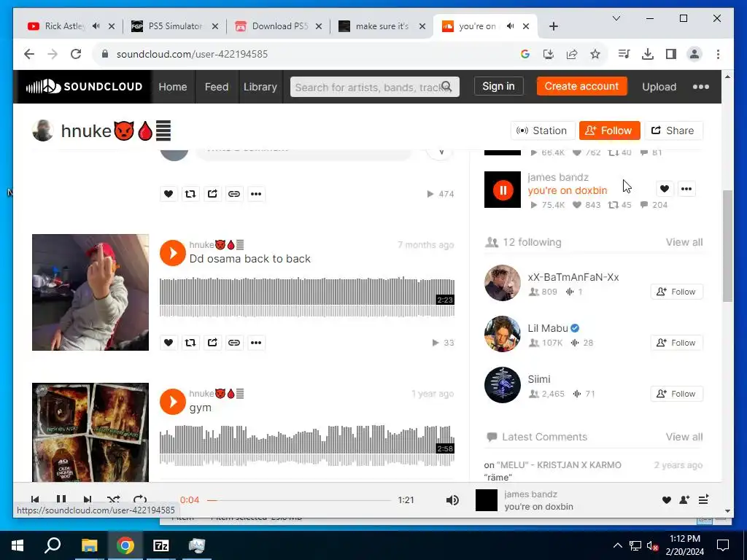Viewport: 747px width, 560px height.
Task: Open the header three-dots settings menu
Action: click(701, 87)
